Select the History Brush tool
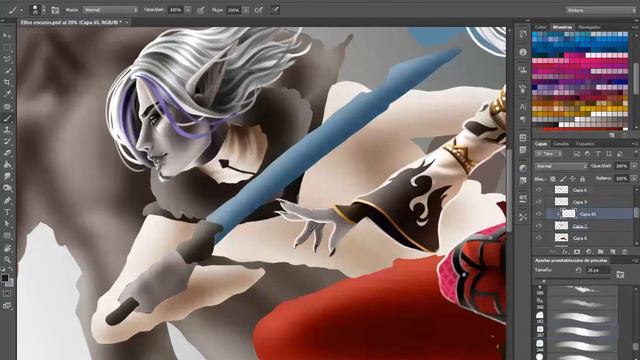 (x=7, y=142)
